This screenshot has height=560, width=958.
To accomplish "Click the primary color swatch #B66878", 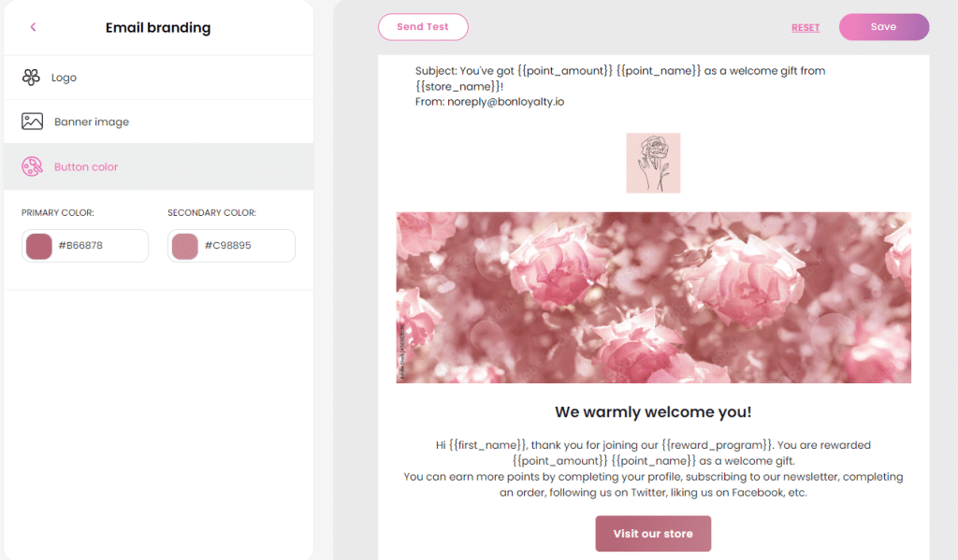I will [x=39, y=246].
